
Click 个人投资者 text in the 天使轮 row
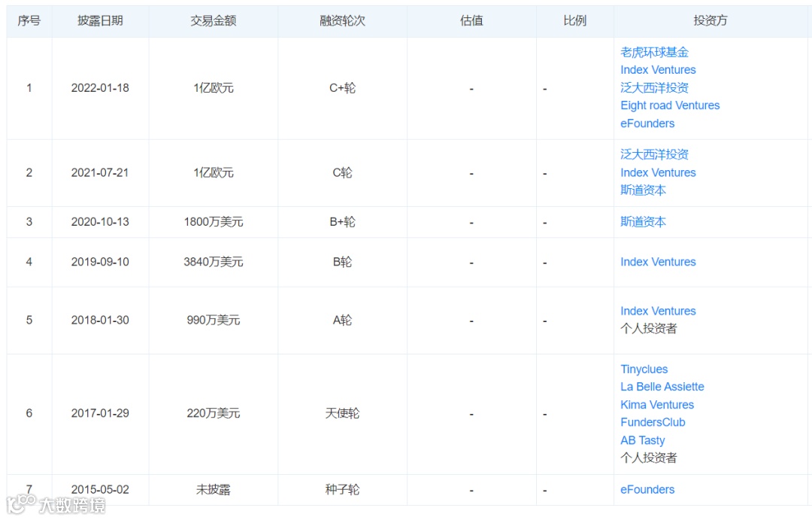click(x=648, y=458)
